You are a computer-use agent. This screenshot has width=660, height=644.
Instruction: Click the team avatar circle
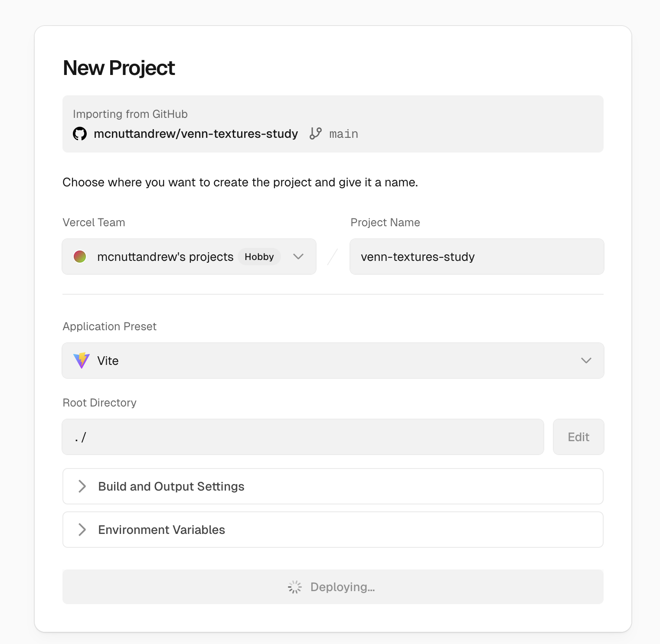(80, 257)
